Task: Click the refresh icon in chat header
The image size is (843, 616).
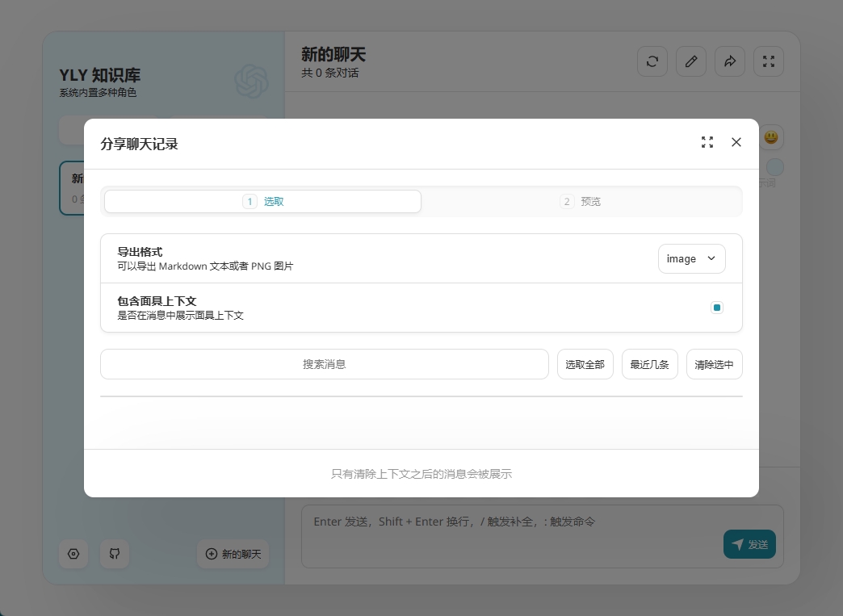Action: (x=652, y=61)
